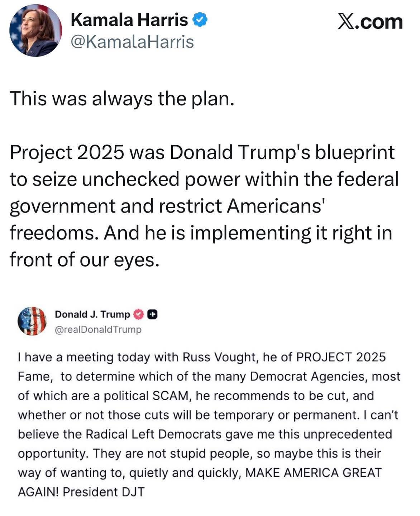
Task: Click "Project 2025" in the main post
Action: (67, 152)
